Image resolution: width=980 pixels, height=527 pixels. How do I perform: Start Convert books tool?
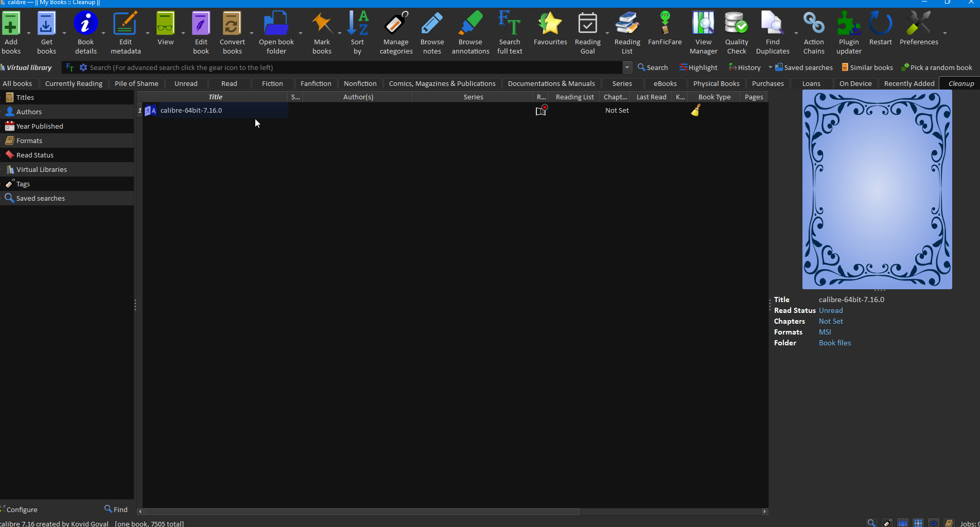pos(232,32)
